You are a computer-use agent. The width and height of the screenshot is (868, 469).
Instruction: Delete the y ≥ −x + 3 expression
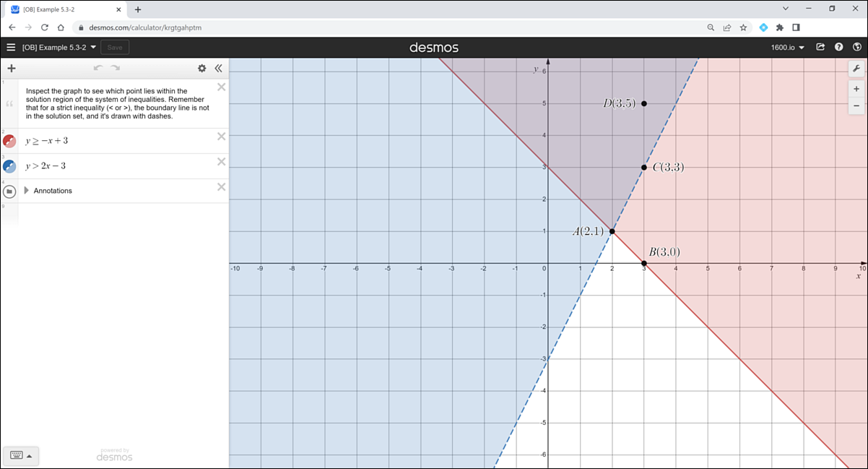(222, 137)
